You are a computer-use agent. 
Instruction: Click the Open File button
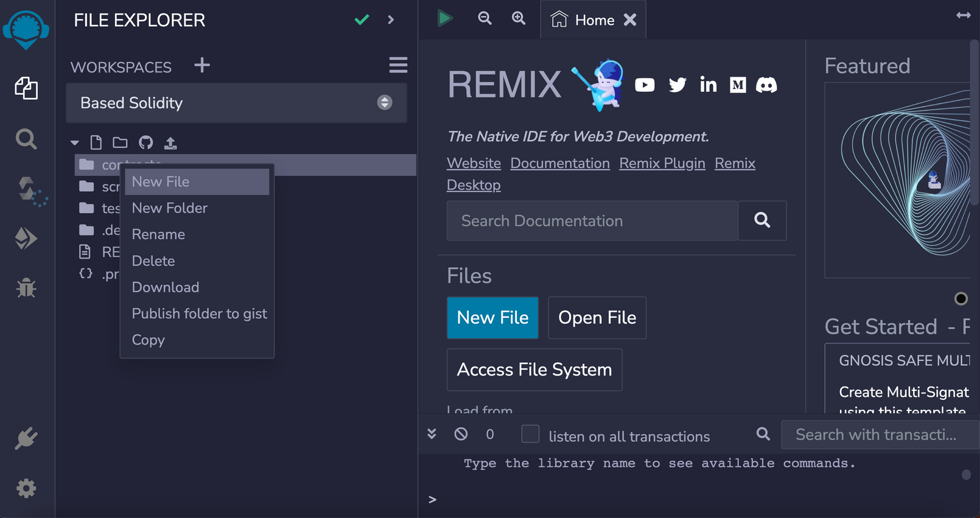click(597, 318)
